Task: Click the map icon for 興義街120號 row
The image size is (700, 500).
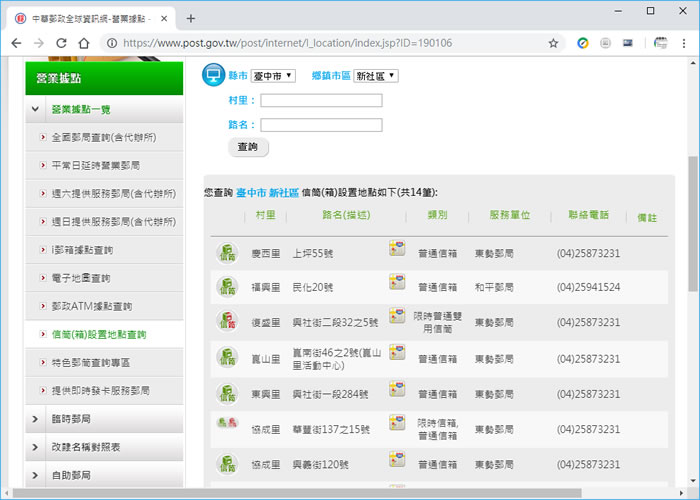Action: [x=397, y=461]
